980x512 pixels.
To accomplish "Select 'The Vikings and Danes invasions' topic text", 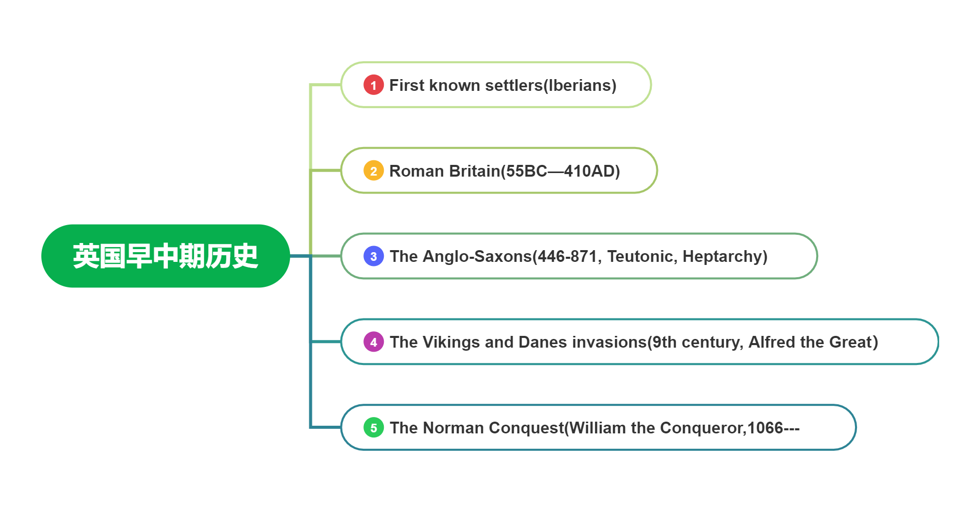I will (633, 342).
